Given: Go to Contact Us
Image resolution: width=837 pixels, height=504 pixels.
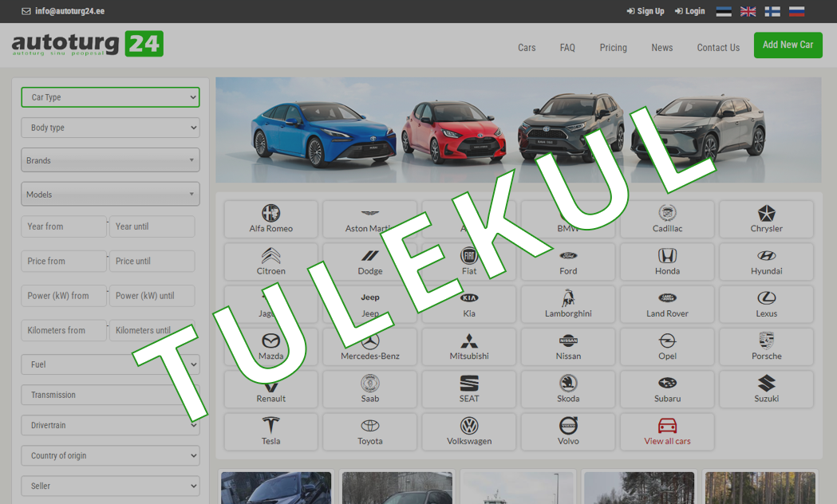Looking at the screenshot, I should click(718, 48).
